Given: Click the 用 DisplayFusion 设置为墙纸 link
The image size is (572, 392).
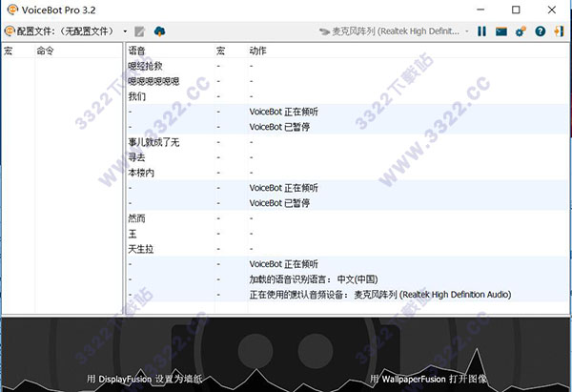Looking at the screenshot, I should 145,379.
